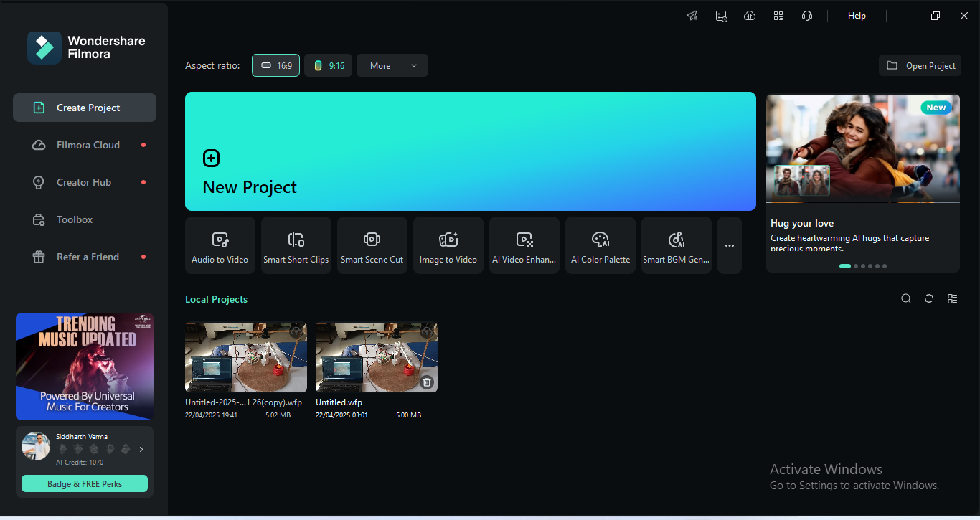Click the Badge & FREE Perks button
This screenshot has width=980, height=520.
pos(85,484)
